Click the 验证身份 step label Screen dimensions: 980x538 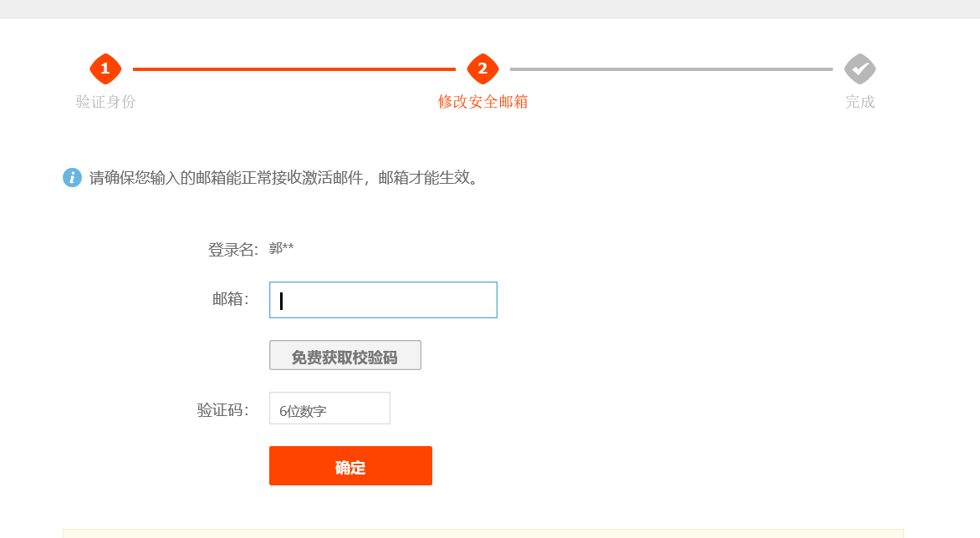105,102
